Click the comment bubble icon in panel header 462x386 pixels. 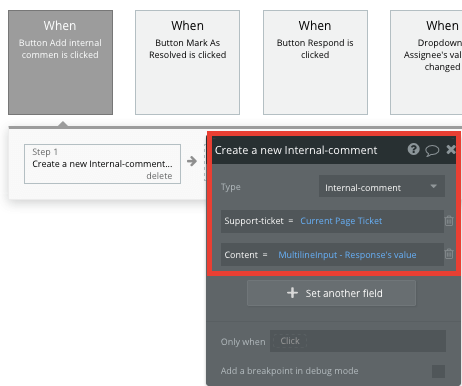[432, 151]
